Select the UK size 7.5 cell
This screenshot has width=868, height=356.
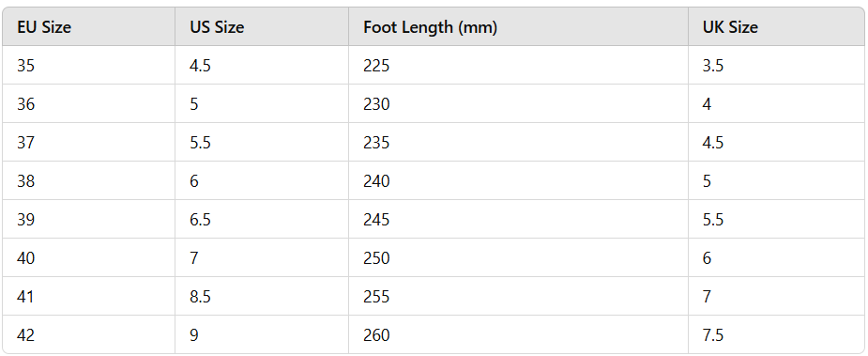[x=776, y=335]
